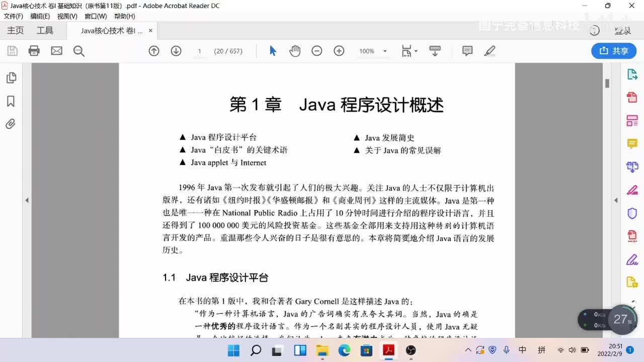Go to next page arrow
Image resolution: width=644 pixels, height=362 pixels.
click(x=176, y=51)
